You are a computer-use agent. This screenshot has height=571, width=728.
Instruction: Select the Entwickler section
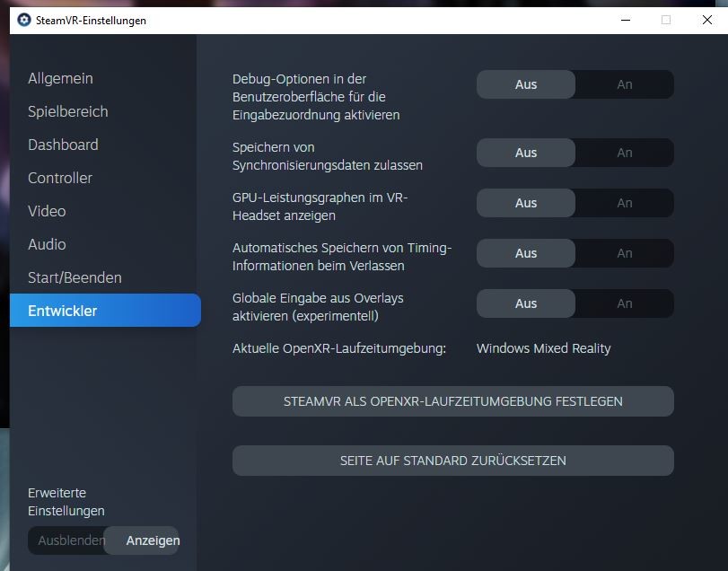click(105, 310)
